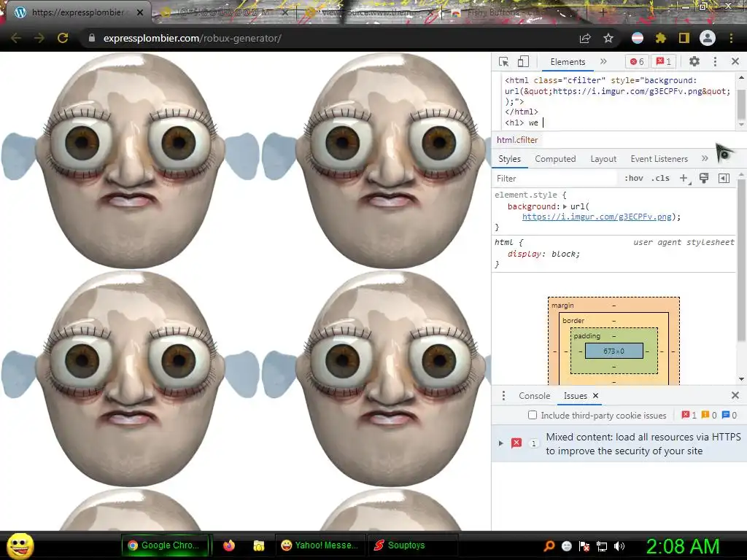Focus the styles Filter input
The height and width of the screenshot is (560, 747).
555,179
